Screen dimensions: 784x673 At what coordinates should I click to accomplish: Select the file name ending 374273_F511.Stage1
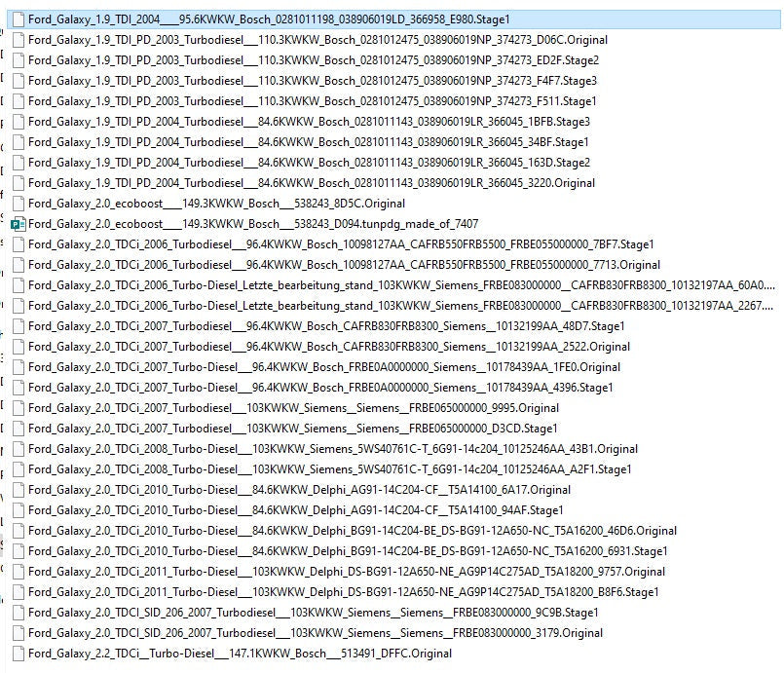coord(312,101)
